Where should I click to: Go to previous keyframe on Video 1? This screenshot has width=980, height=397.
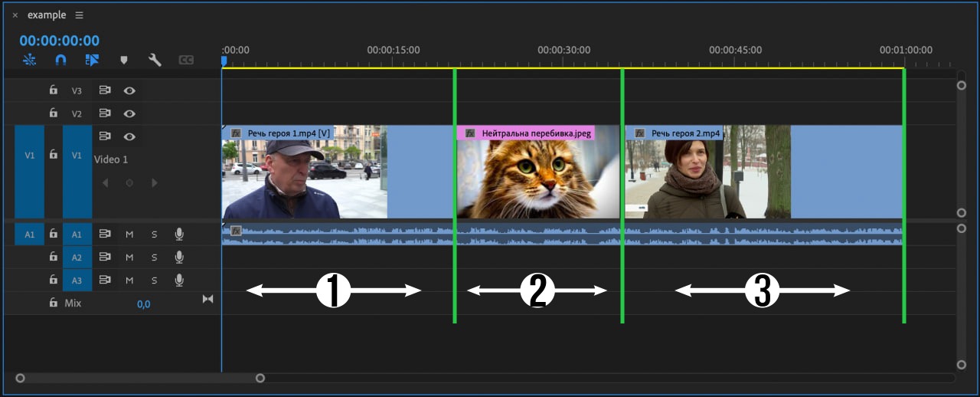click(106, 182)
